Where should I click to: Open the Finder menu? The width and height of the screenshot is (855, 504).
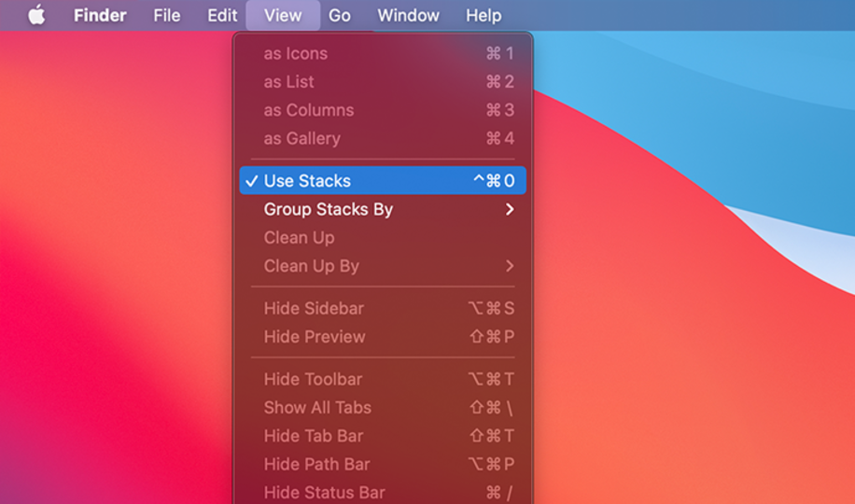100,15
